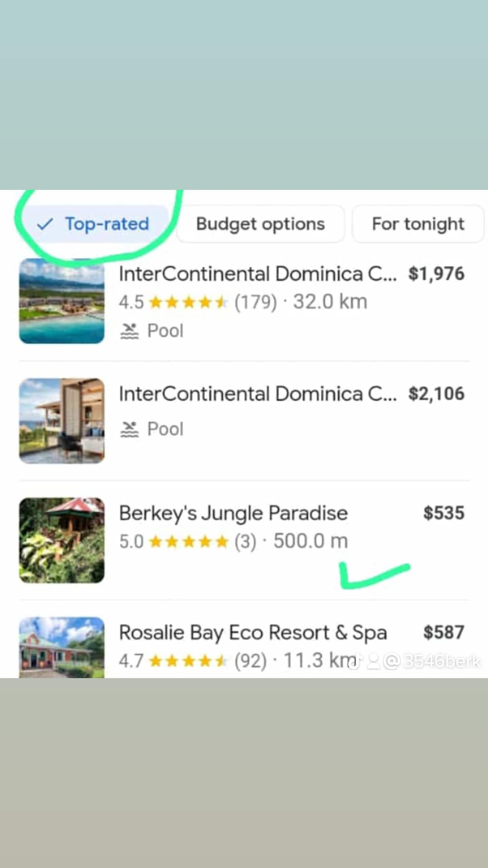488x868 pixels.
Task: Deselect the Top-rated filter chip
Action: pos(96,224)
